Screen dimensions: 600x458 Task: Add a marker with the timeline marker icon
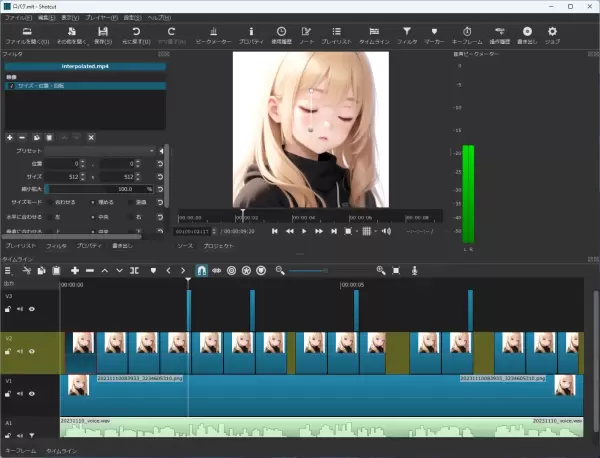[153, 271]
